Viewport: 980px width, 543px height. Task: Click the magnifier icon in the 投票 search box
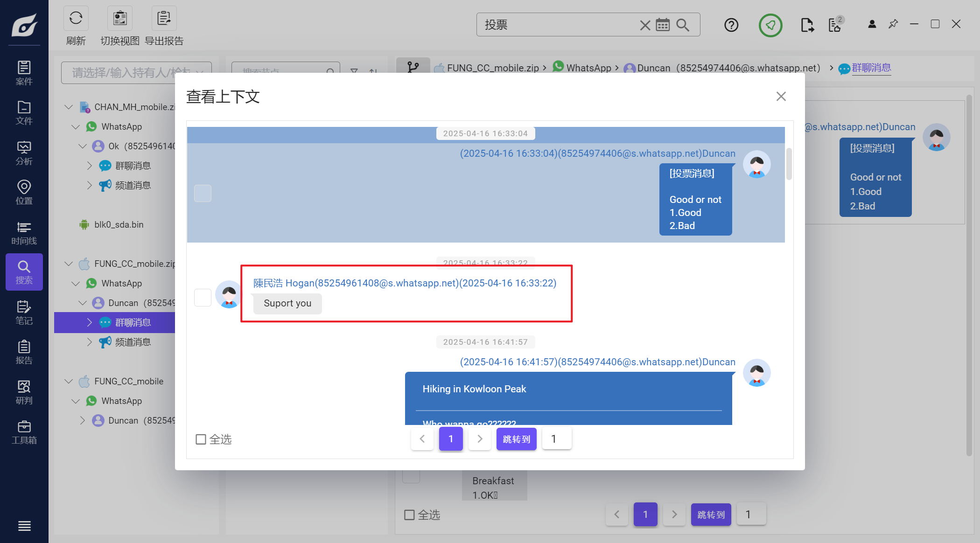(x=683, y=25)
